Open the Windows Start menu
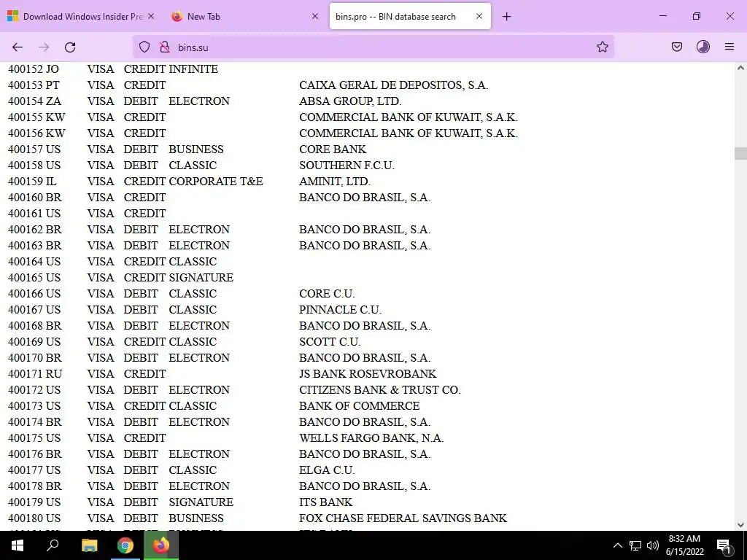Image resolution: width=747 pixels, height=560 pixels. pyautogui.click(x=18, y=545)
